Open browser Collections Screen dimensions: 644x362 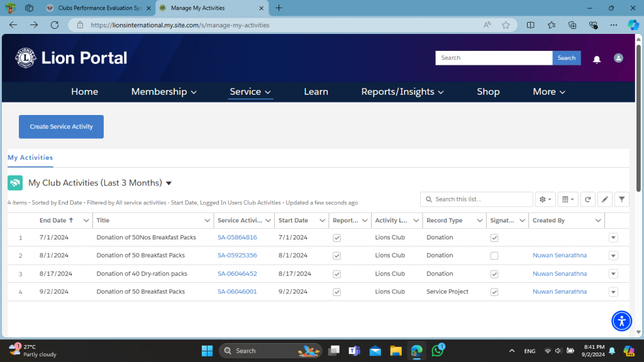pyautogui.click(x=572, y=25)
